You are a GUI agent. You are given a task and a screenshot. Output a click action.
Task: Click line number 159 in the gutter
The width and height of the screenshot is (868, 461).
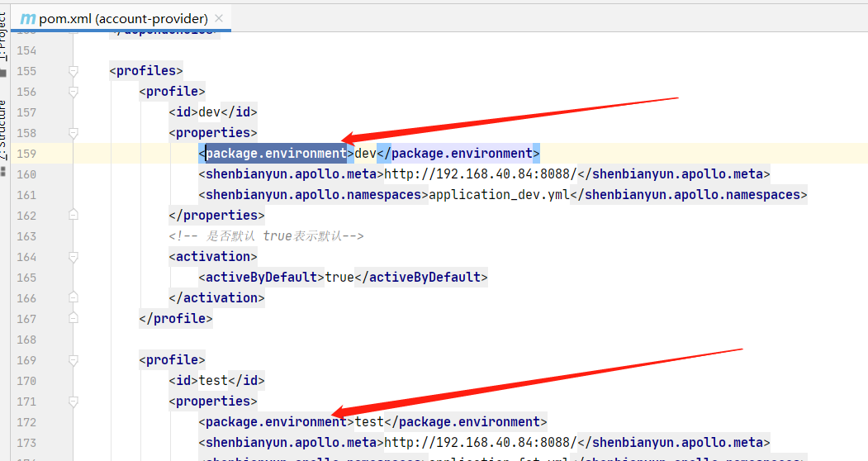(26, 154)
